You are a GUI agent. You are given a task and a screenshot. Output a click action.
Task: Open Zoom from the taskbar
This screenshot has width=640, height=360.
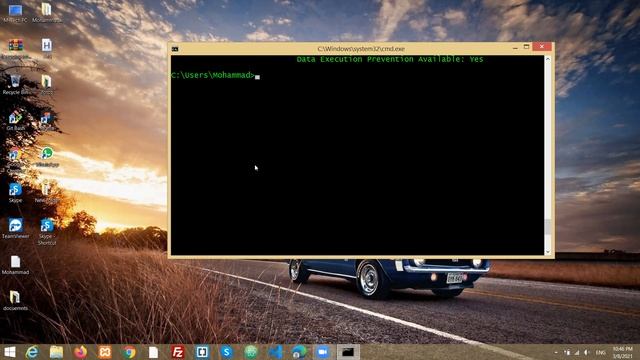point(323,352)
